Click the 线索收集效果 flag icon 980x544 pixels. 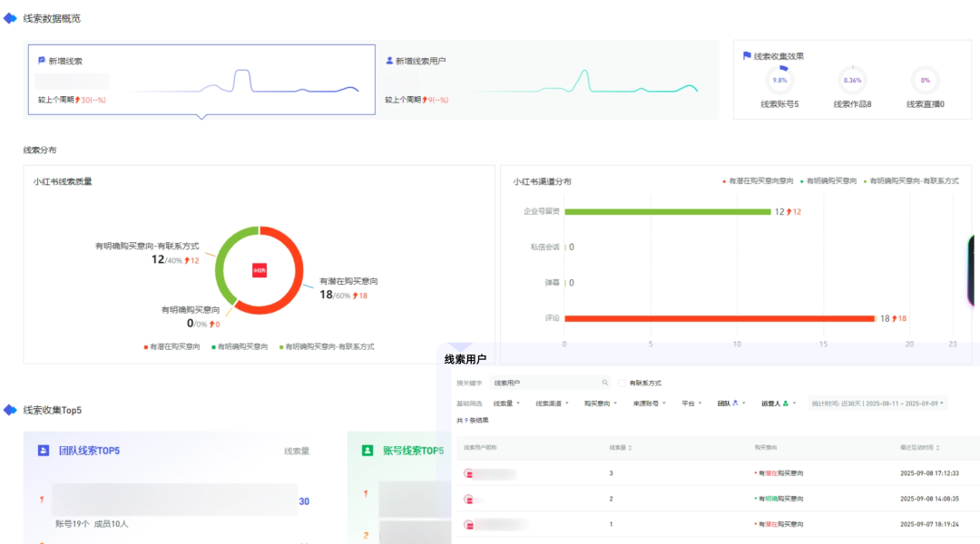click(747, 55)
